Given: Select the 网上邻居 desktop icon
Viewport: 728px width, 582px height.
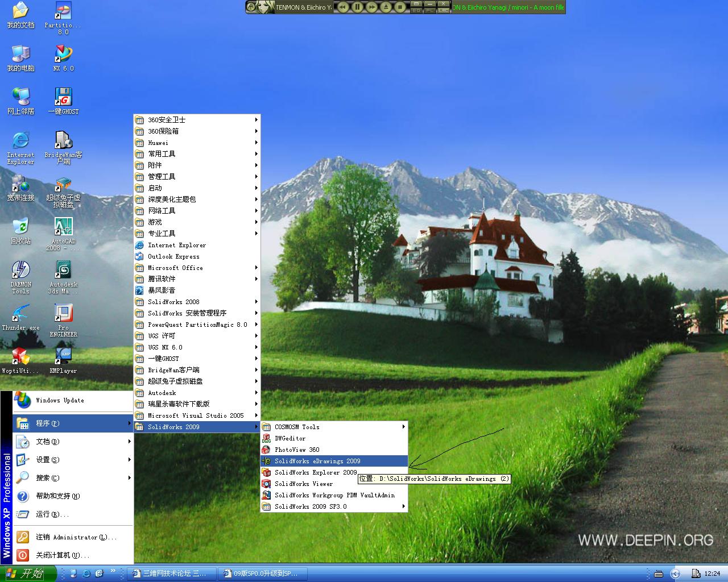Looking at the screenshot, I should pos(20,102).
